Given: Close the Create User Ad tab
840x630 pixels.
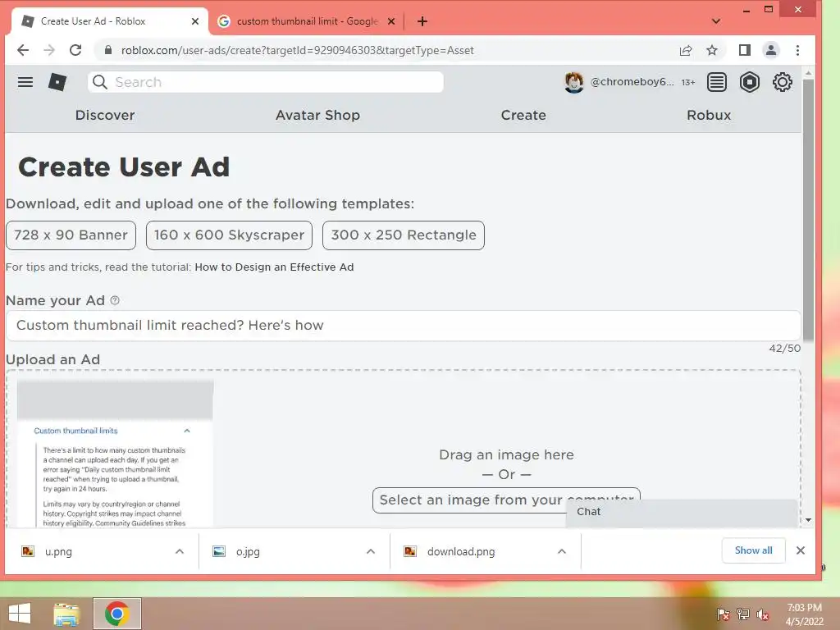Looking at the screenshot, I should (x=195, y=21).
